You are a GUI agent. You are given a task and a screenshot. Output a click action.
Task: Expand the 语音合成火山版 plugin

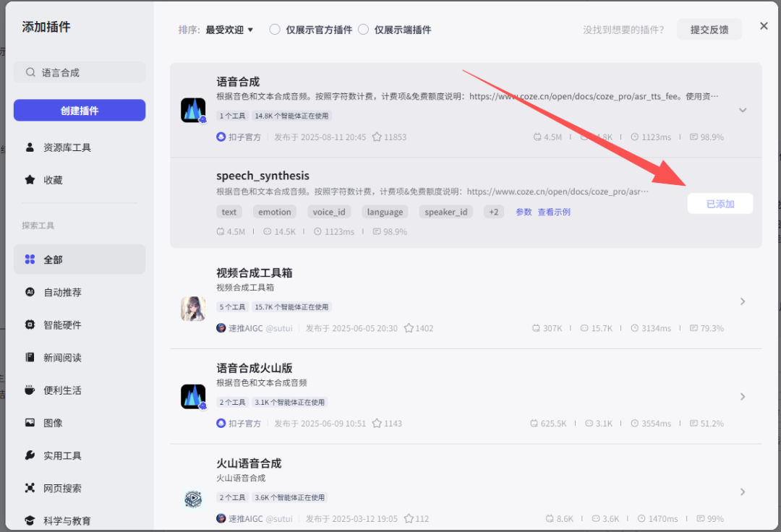coord(743,397)
